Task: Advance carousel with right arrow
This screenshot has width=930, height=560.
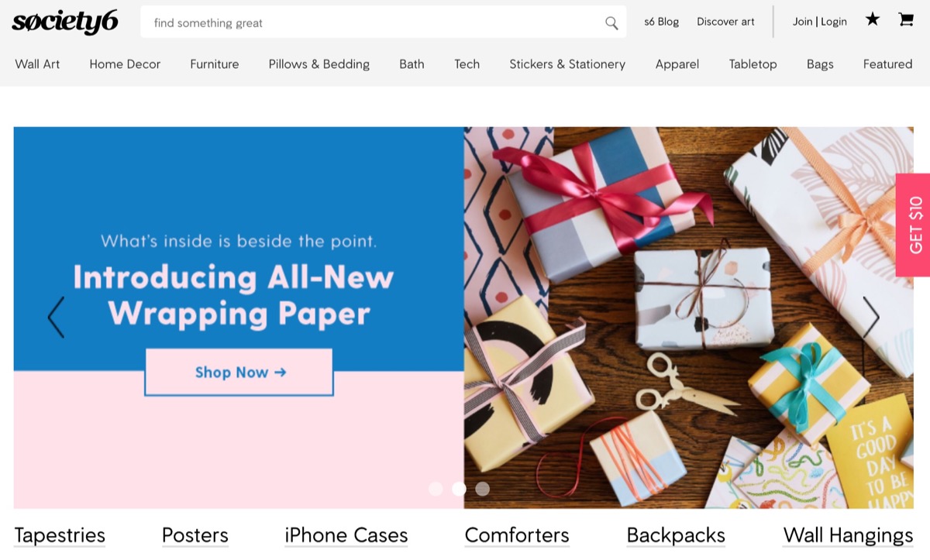Action: coord(871,317)
